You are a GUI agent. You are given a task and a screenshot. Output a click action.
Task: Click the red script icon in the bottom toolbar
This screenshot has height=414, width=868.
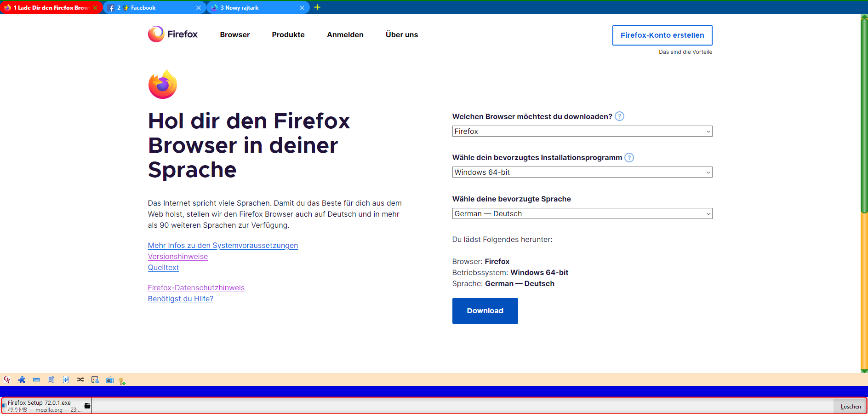point(7,379)
